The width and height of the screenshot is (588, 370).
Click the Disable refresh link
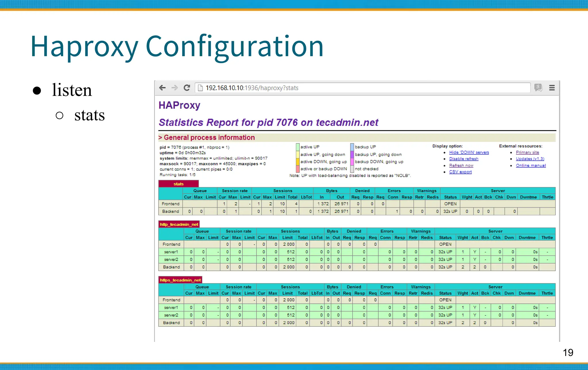pyautogui.click(x=464, y=159)
